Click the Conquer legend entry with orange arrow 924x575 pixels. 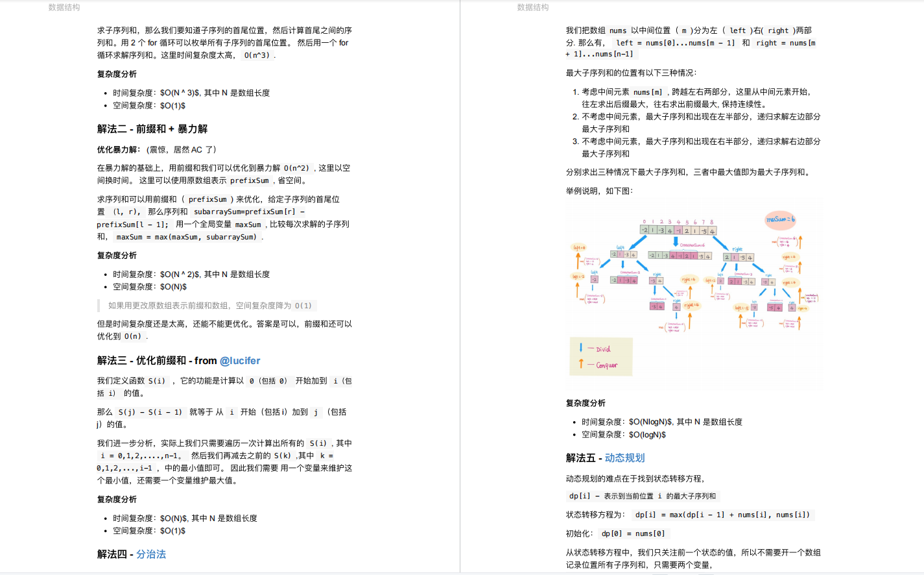click(598, 365)
